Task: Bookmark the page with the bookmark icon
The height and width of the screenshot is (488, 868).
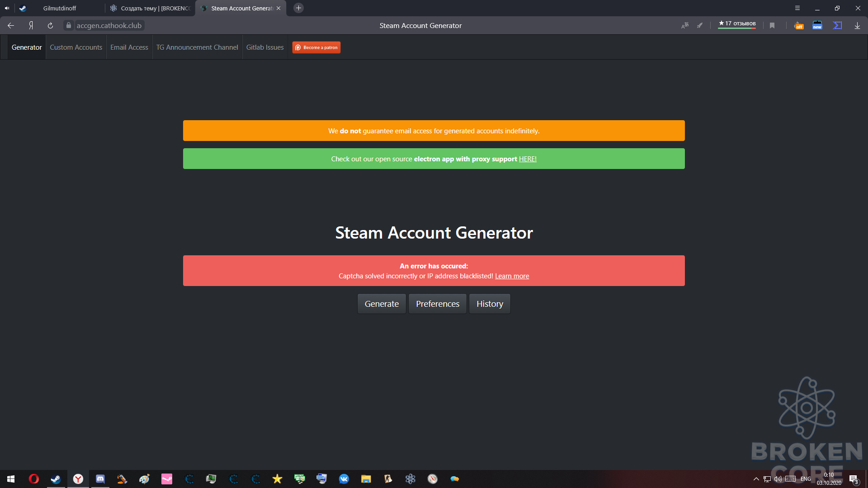Action: (772, 26)
